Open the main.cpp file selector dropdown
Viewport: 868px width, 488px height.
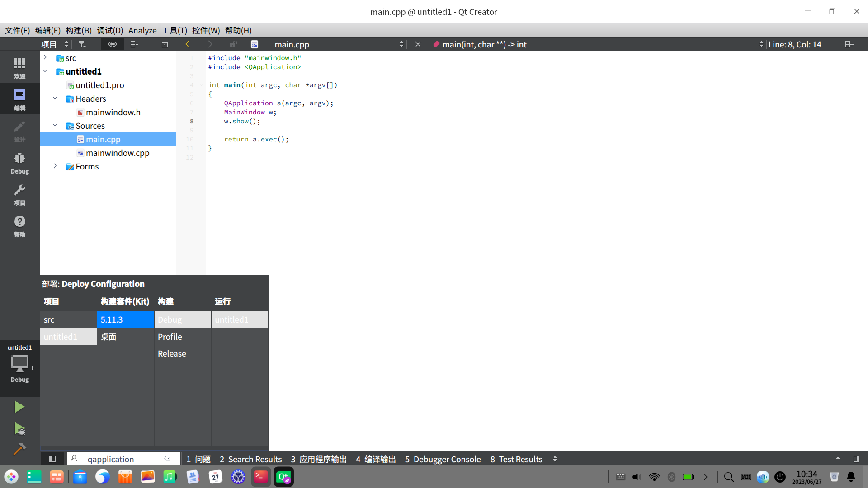tap(401, 44)
